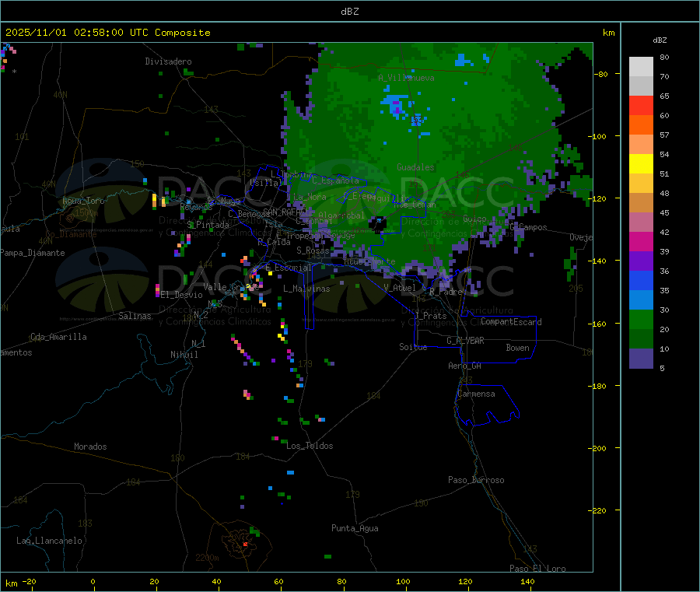
Task: Select the Cda_Amarilla label
Action: [58, 337]
